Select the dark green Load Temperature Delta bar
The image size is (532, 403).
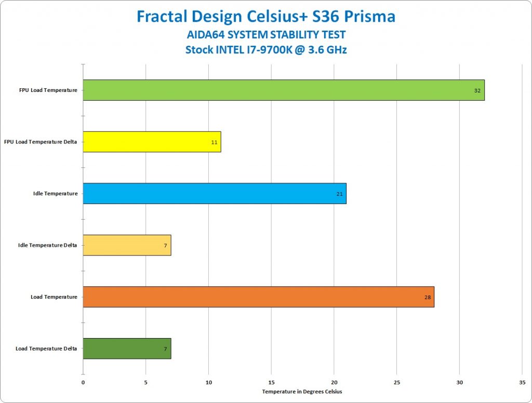[x=127, y=348]
